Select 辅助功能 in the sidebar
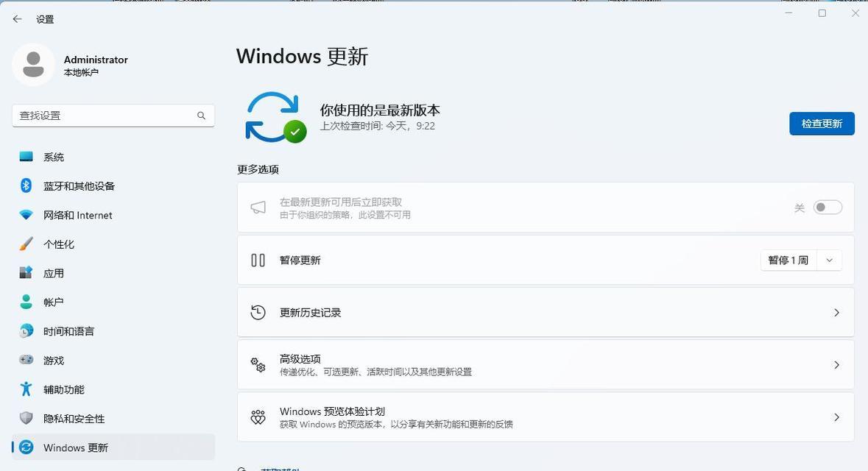Screen dimensions: 868x471 pos(113,389)
